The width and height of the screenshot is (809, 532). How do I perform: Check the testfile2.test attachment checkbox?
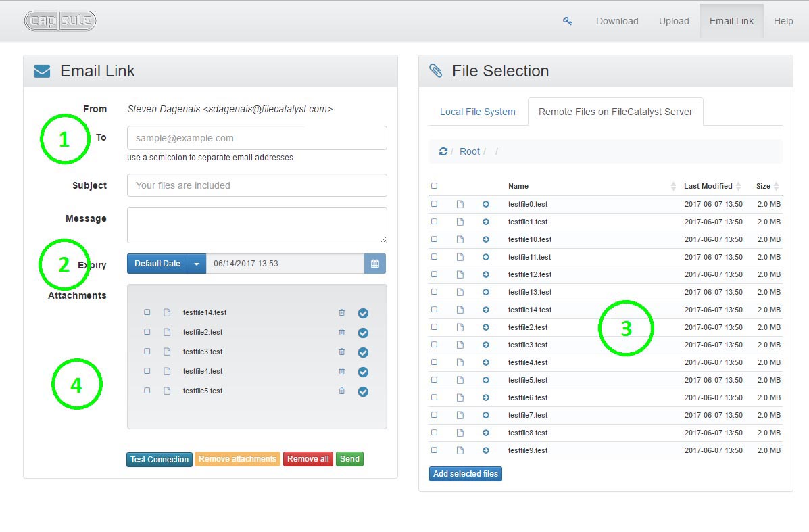point(147,332)
